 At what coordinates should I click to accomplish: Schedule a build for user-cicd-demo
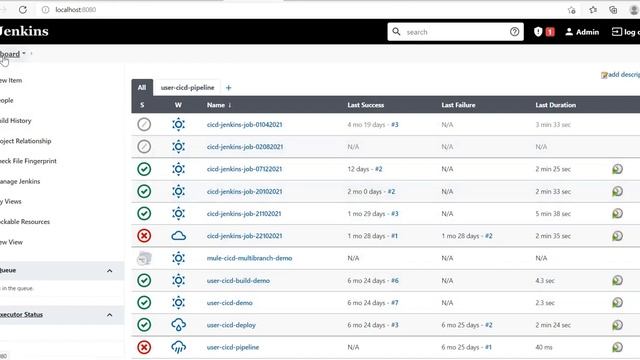(617, 302)
